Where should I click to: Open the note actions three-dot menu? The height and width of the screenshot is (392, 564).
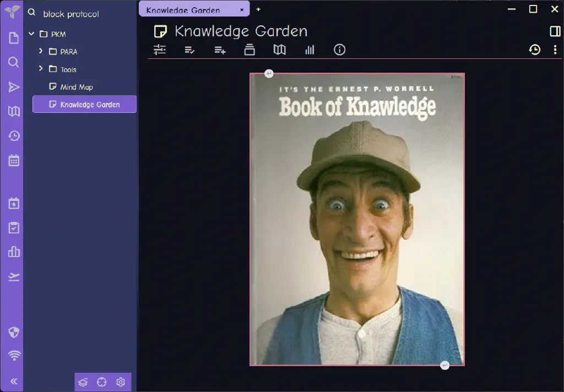(555, 50)
